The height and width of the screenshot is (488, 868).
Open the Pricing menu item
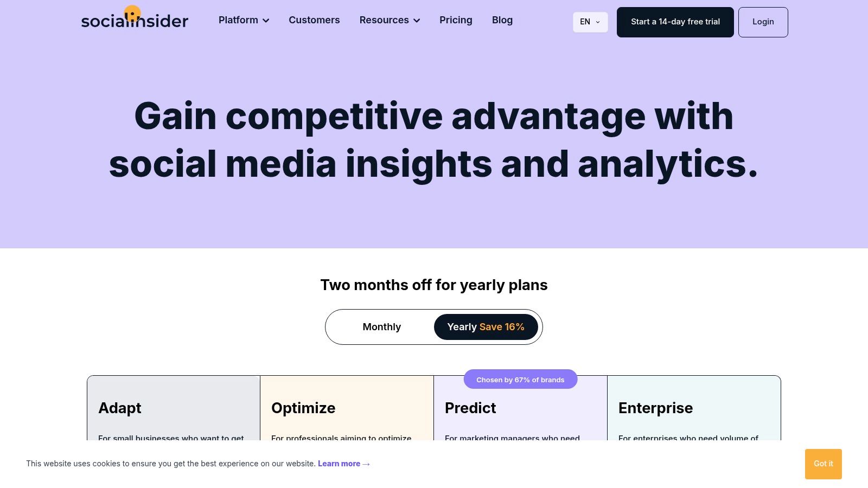[x=456, y=20]
